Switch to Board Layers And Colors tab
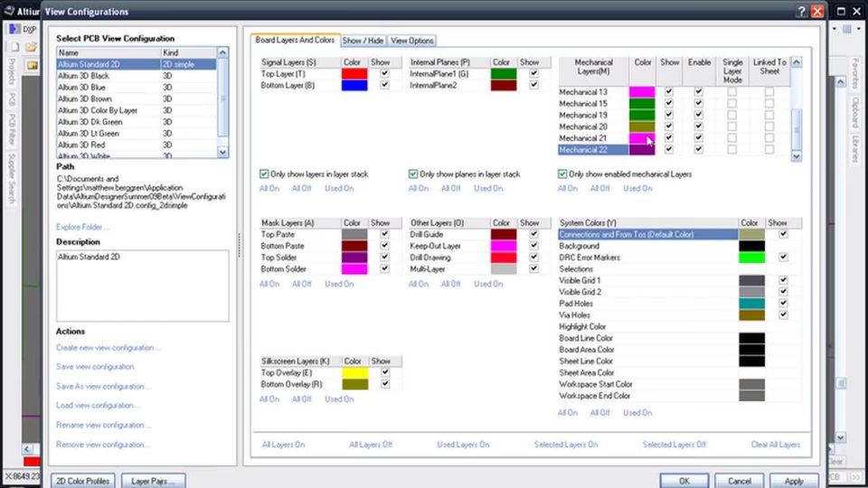This screenshot has width=868, height=488. 295,40
